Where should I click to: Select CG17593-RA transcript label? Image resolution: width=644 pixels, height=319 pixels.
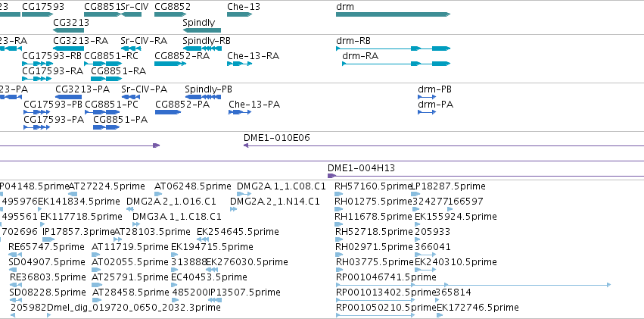[x=52, y=71]
